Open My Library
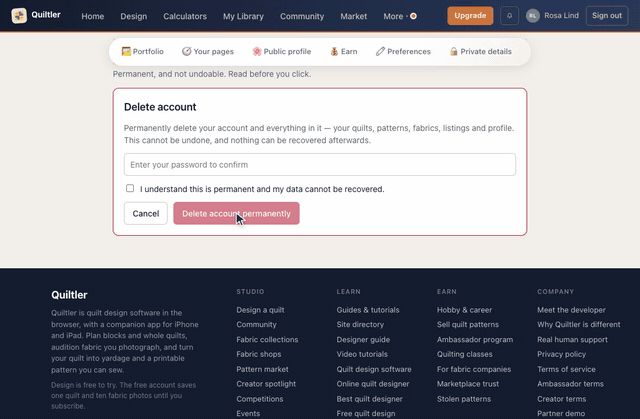640x419 pixels. tap(243, 16)
